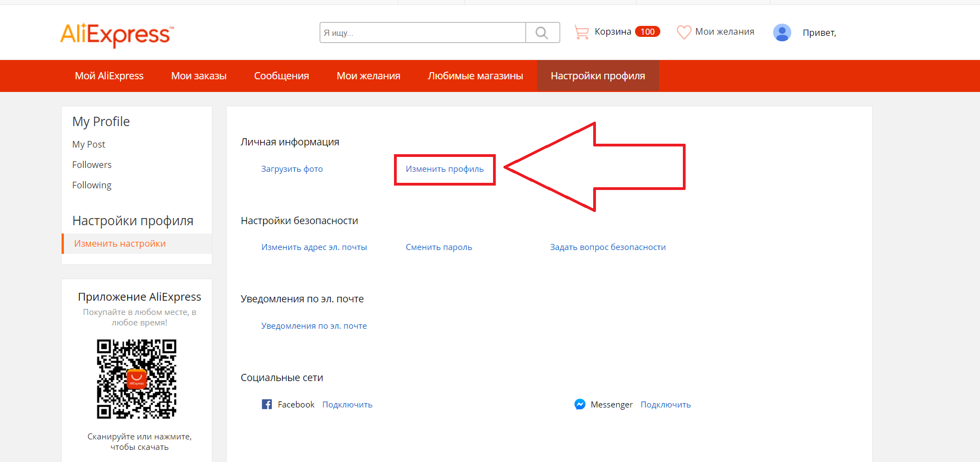Click the Messenger label text

click(x=612, y=404)
